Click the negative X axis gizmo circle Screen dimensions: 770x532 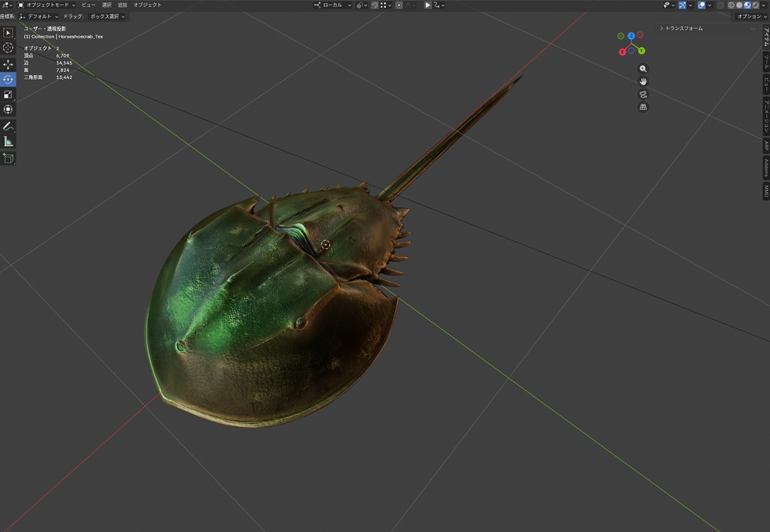[640, 35]
